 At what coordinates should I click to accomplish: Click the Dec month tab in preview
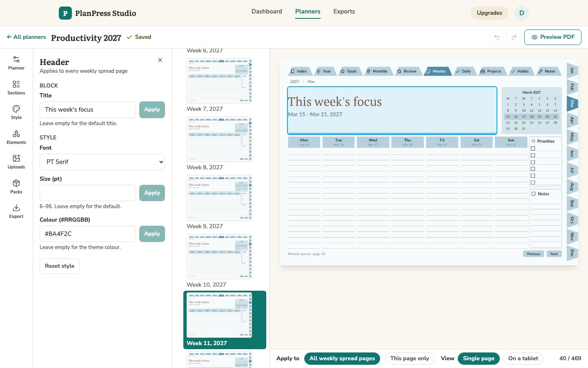(572, 253)
